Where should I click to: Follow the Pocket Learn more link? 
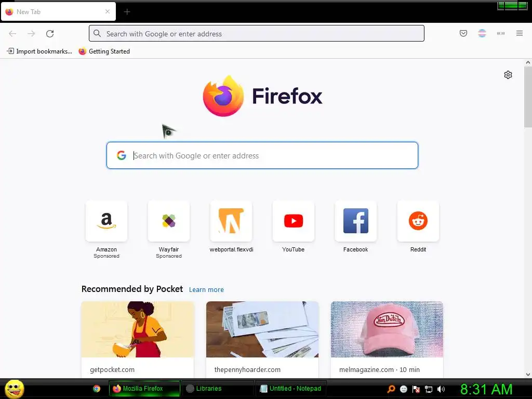(206, 290)
